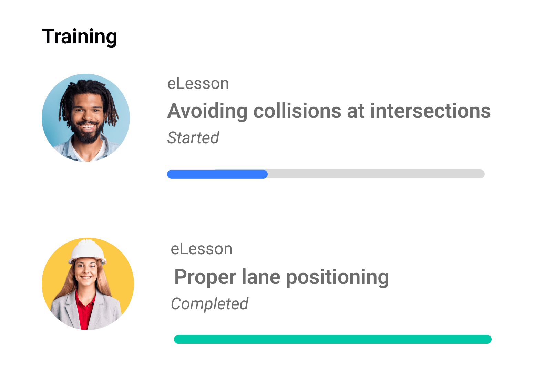Click the white hard hat in photo

88,251
